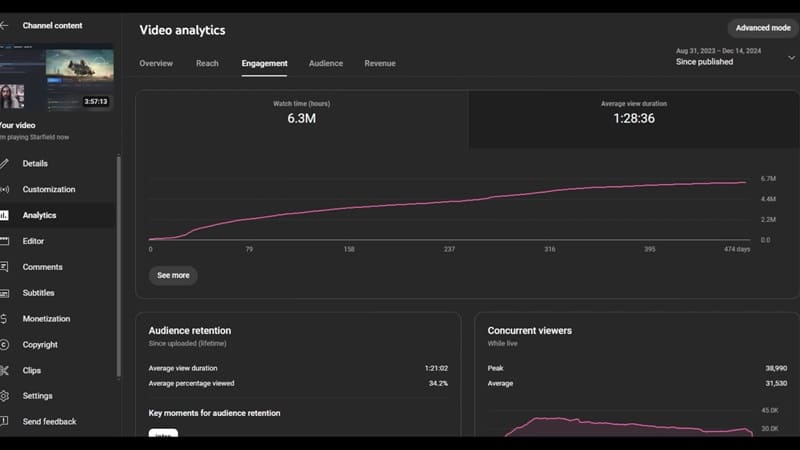Click the Advanced mode button

763,28
